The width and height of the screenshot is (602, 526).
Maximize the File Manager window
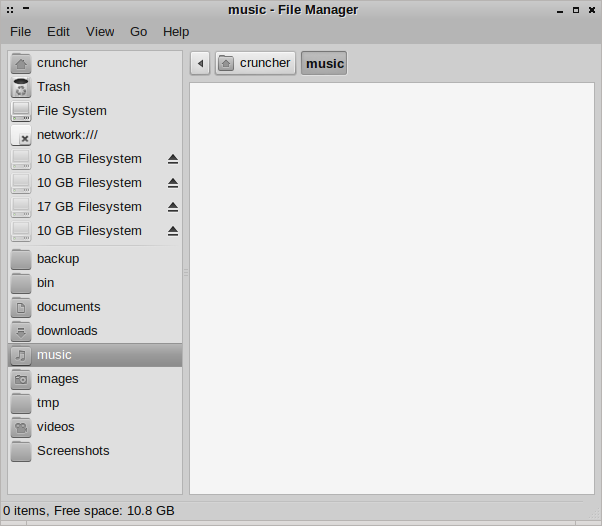click(x=576, y=10)
